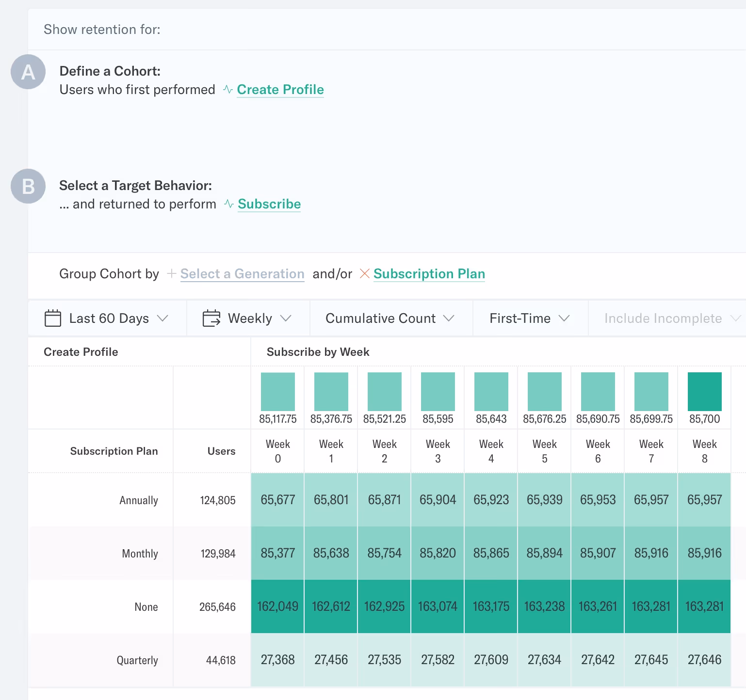Click the event pulse icon beside Subscribe
The width and height of the screenshot is (746, 700).
[229, 204]
